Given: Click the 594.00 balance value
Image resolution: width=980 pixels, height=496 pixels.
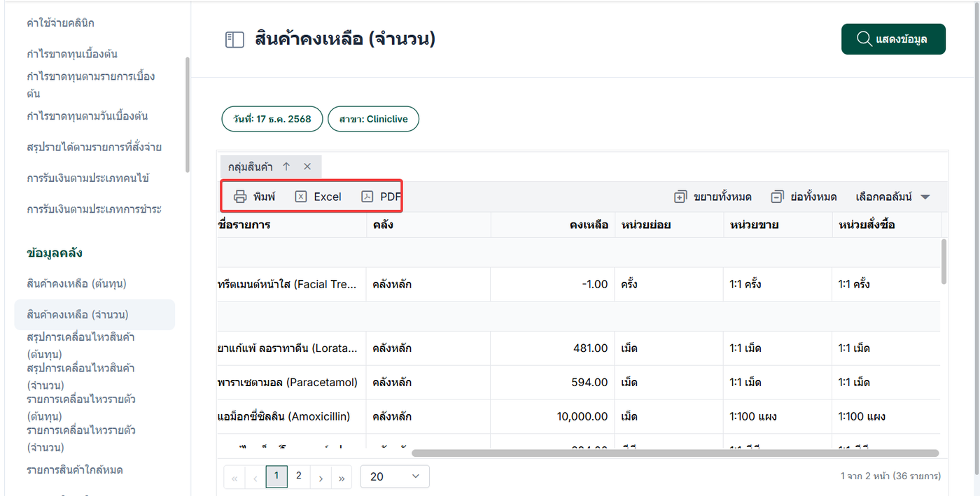Looking at the screenshot, I should (589, 382).
